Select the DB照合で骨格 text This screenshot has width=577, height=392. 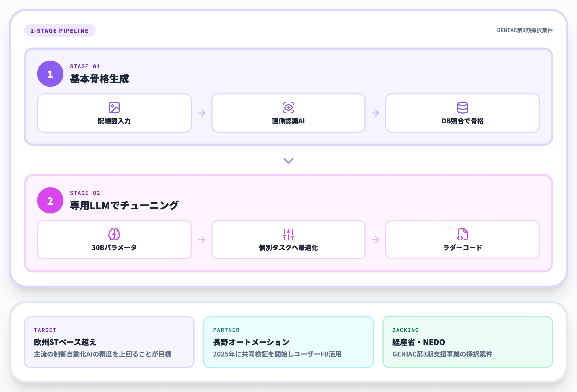pyautogui.click(x=463, y=121)
